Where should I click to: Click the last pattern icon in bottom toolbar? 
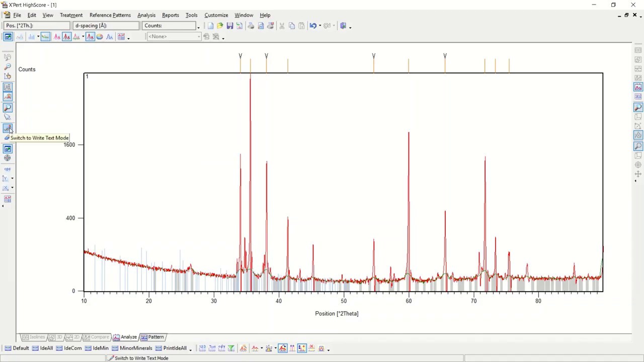321,348
